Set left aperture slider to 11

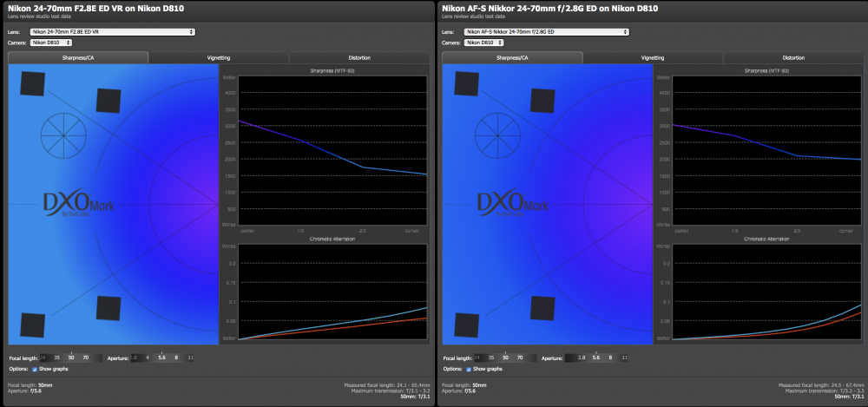190,358
